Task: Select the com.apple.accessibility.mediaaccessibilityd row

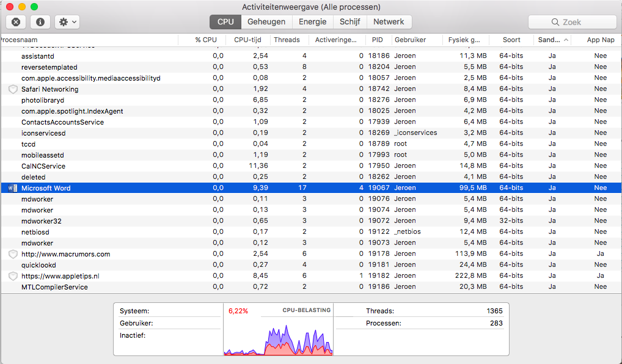Action: pos(311,78)
